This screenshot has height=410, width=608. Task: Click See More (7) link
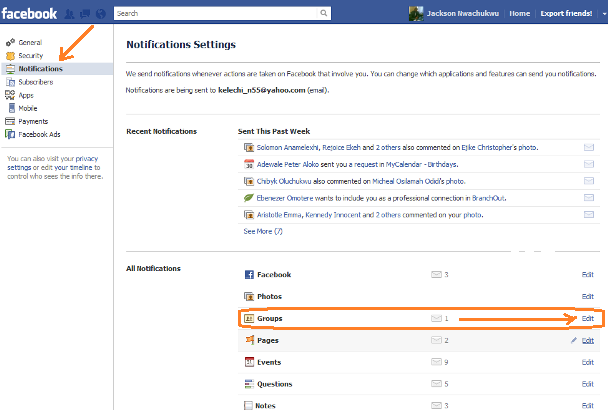point(263,231)
